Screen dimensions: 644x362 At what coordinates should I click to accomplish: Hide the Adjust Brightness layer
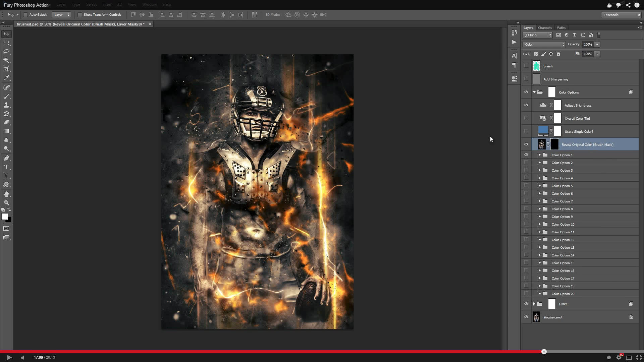point(526,105)
